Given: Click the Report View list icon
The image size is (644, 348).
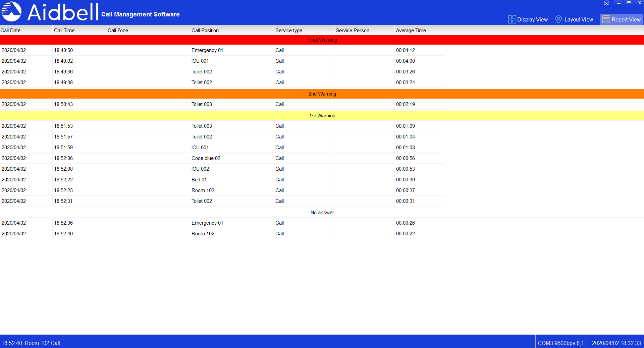Looking at the screenshot, I should click(x=606, y=19).
